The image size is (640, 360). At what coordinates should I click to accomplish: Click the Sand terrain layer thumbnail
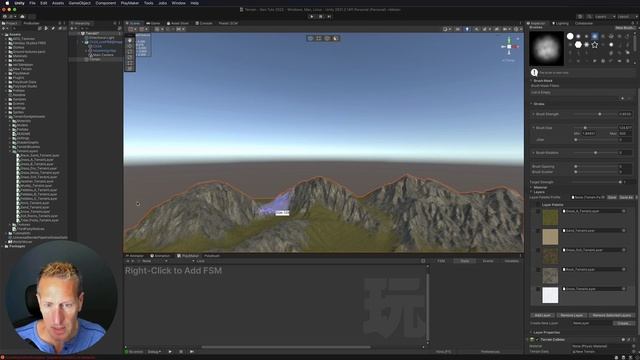[x=550, y=237]
